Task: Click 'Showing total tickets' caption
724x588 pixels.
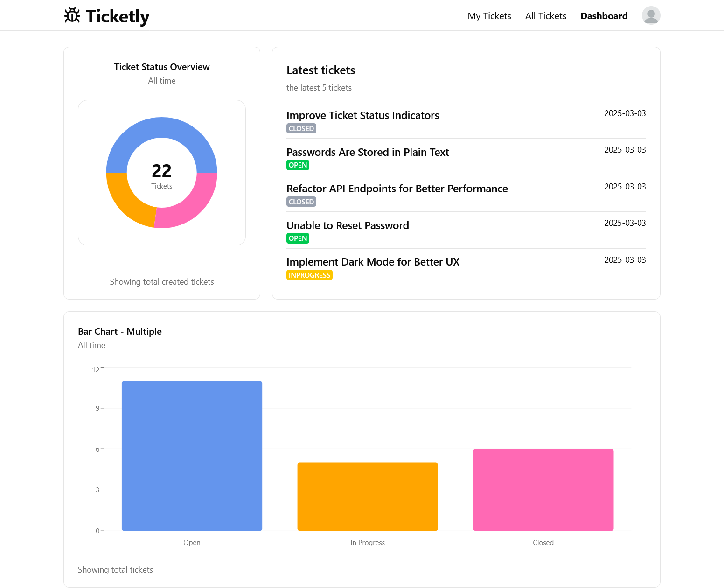Action: click(x=115, y=570)
